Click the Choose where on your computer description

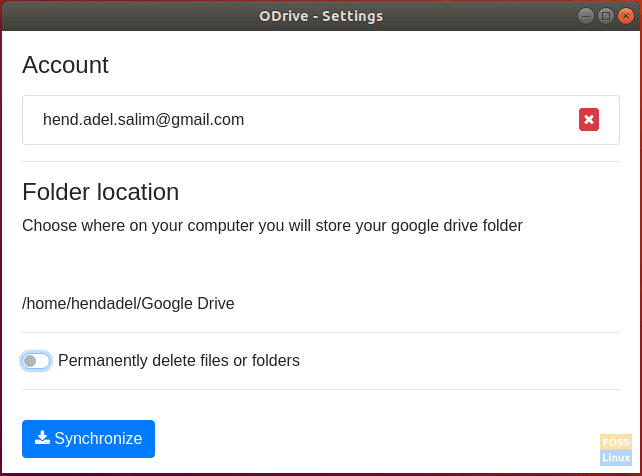pyautogui.click(x=272, y=226)
